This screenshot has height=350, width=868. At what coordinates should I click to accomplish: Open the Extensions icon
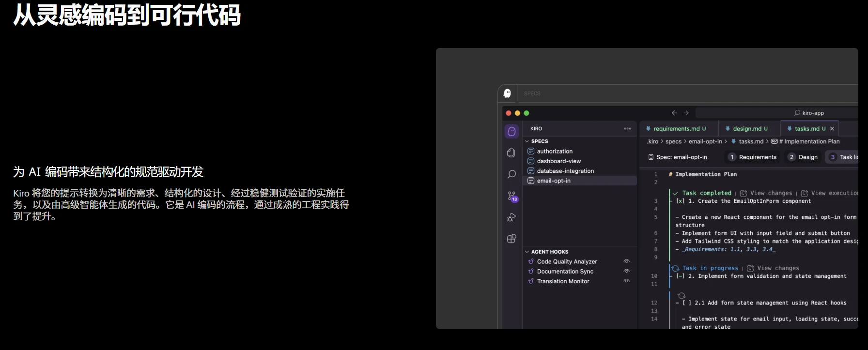coord(511,239)
